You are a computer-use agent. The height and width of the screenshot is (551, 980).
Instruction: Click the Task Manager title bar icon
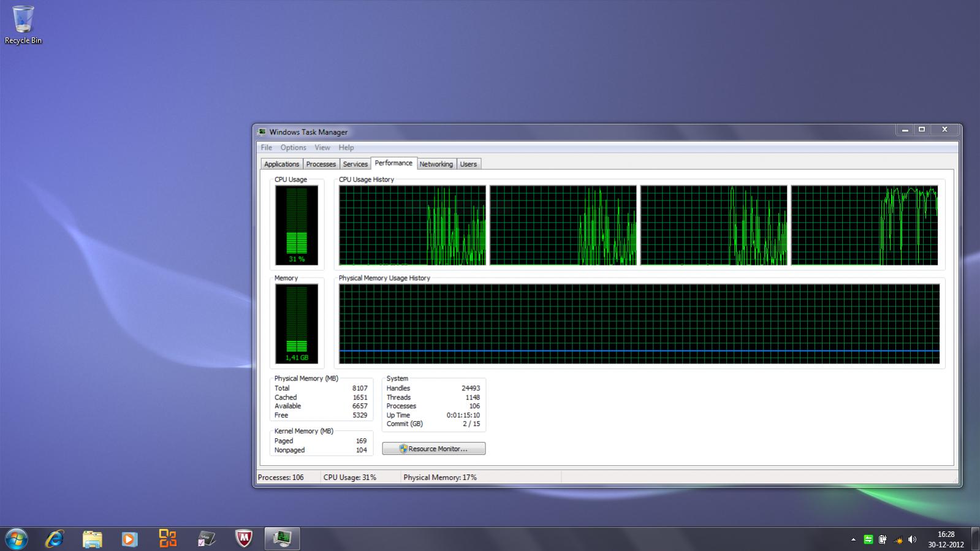tap(262, 132)
